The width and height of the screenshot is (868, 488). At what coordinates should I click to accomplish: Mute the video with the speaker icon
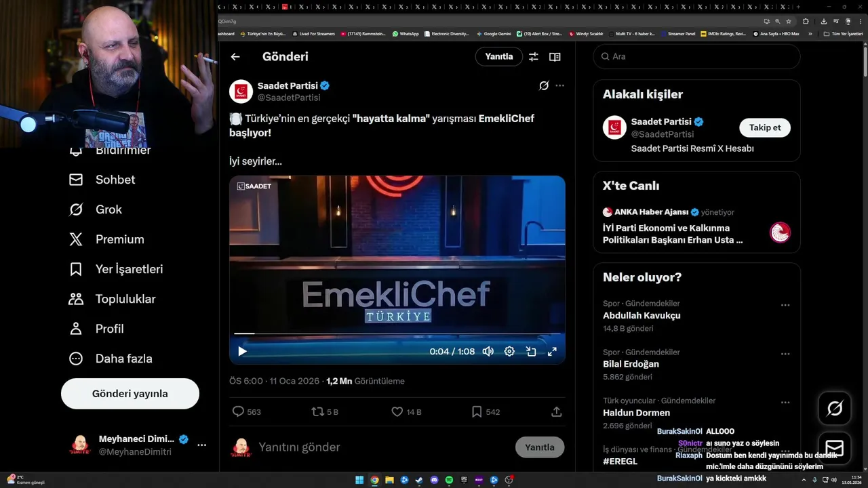click(488, 351)
